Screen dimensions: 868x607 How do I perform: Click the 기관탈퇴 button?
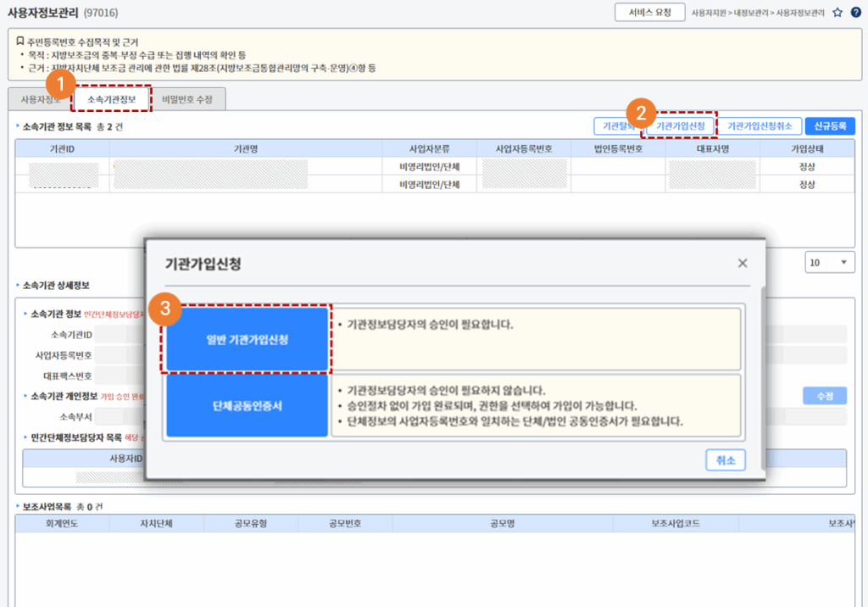click(618, 126)
